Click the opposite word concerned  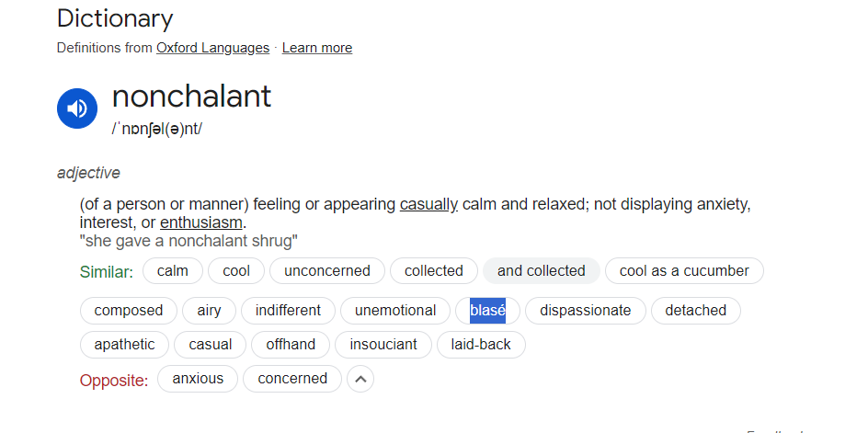(x=292, y=379)
